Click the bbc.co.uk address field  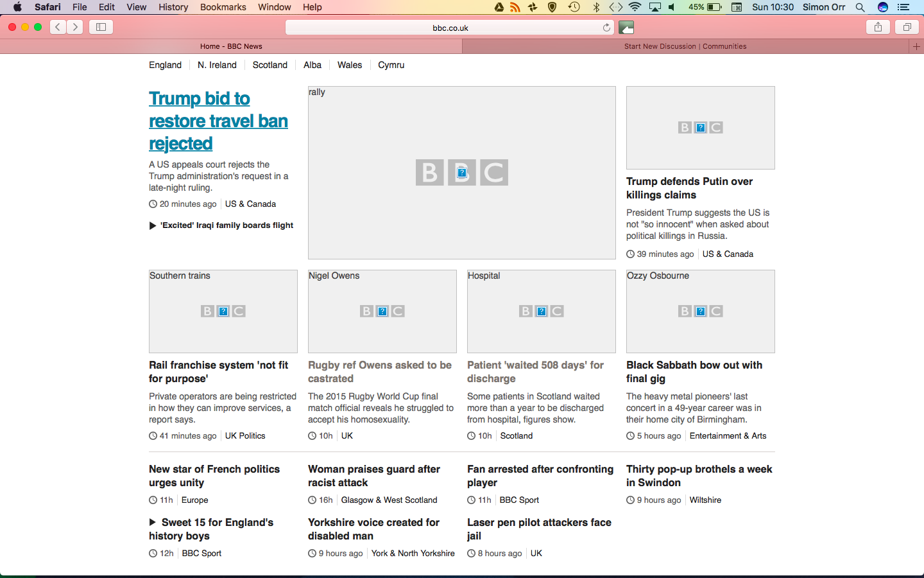(x=450, y=28)
